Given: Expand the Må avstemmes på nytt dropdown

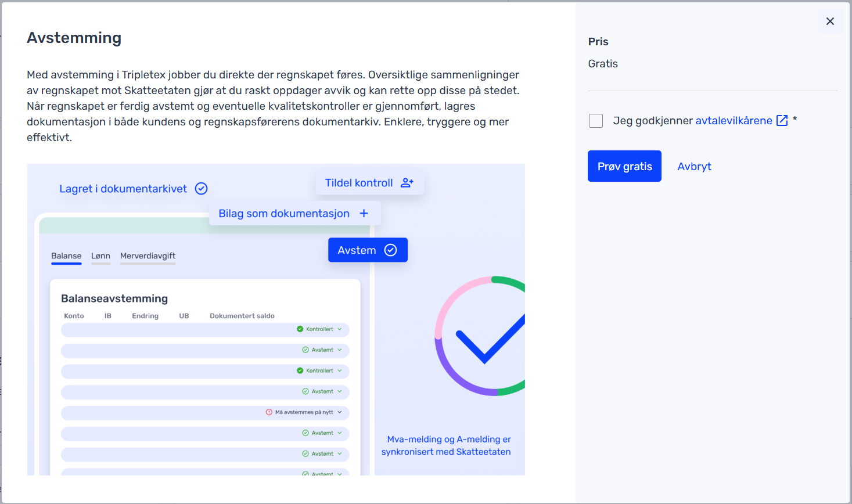Looking at the screenshot, I should coord(340,412).
